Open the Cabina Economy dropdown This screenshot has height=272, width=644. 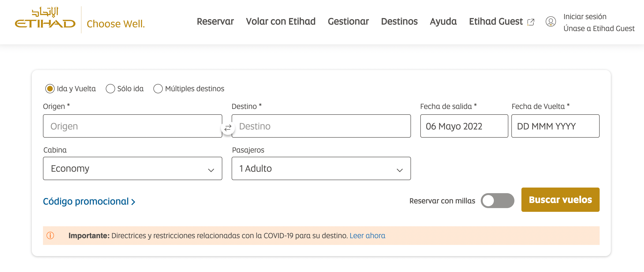click(x=132, y=168)
